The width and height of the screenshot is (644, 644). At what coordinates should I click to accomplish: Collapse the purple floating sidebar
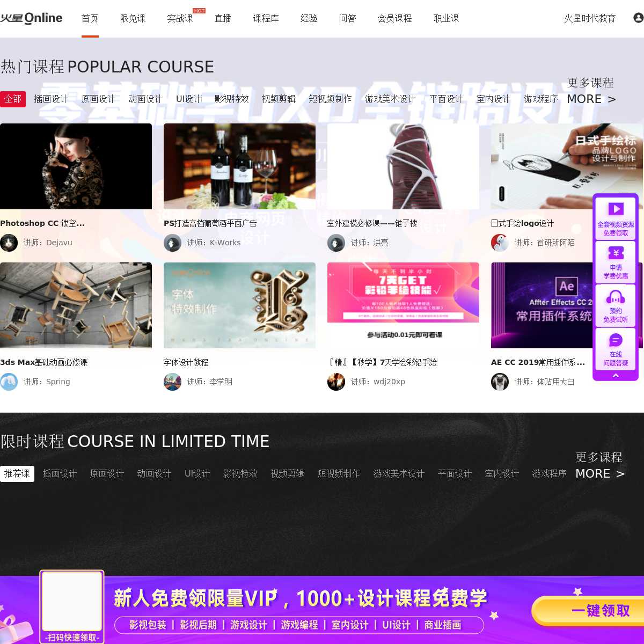click(x=616, y=376)
